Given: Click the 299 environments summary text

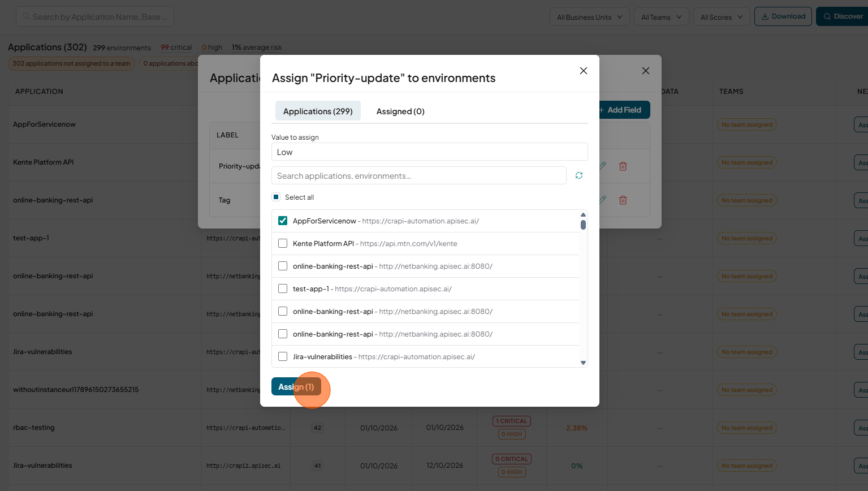Looking at the screenshot, I should [x=122, y=48].
